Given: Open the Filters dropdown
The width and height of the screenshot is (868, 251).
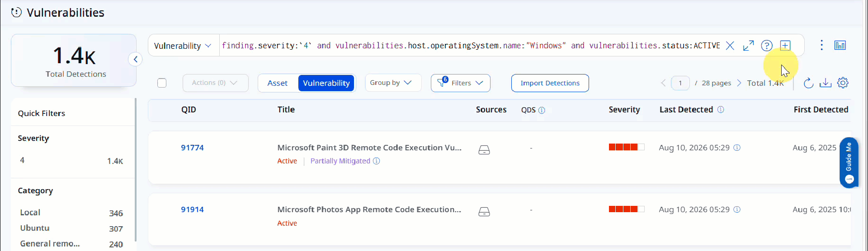Looking at the screenshot, I should (x=460, y=83).
